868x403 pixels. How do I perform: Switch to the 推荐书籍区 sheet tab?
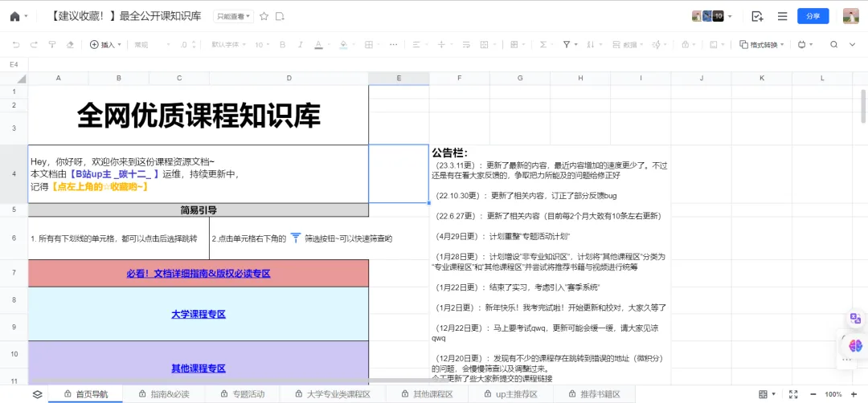coord(594,394)
